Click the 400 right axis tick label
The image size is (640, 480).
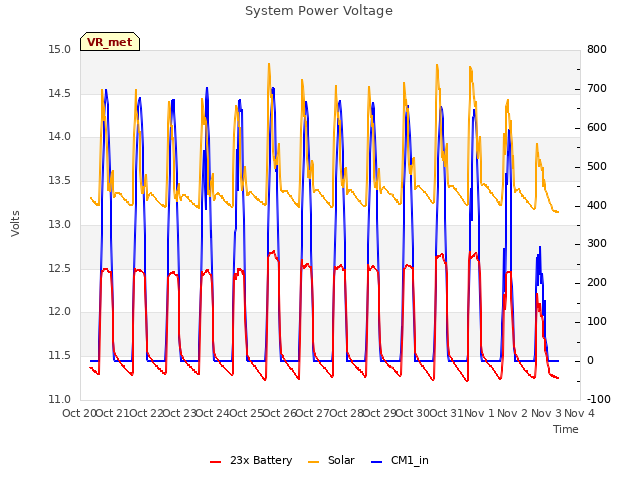click(x=597, y=205)
